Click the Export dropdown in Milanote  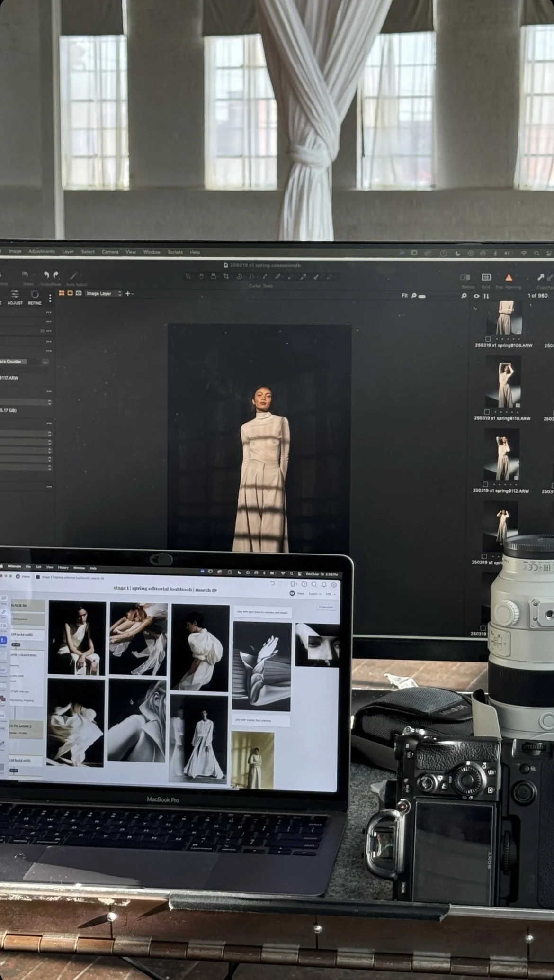click(x=314, y=594)
